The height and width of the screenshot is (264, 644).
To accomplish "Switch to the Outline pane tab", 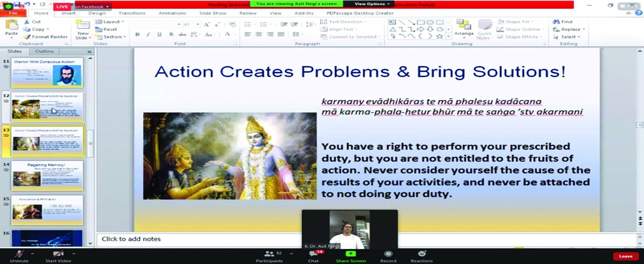I will coord(44,52).
